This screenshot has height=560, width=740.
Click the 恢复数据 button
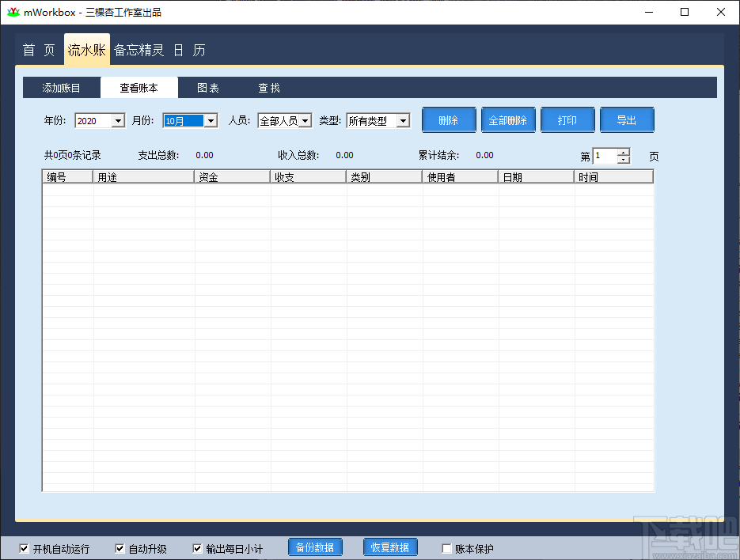pos(390,547)
